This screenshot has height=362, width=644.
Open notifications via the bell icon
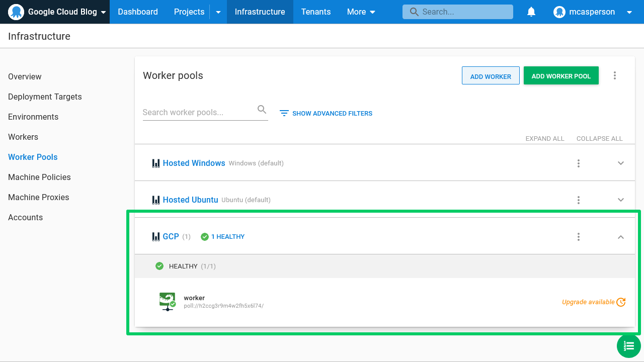(x=531, y=12)
